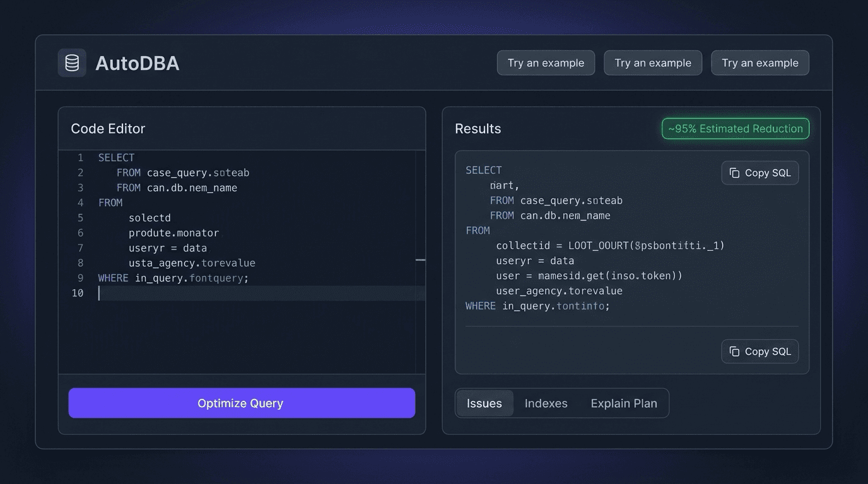The height and width of the screenshot is (484, 868).
Task: Click the copy icon in the lower Copy SQL button
Action: pyautogui.click(x=734, y=352)
